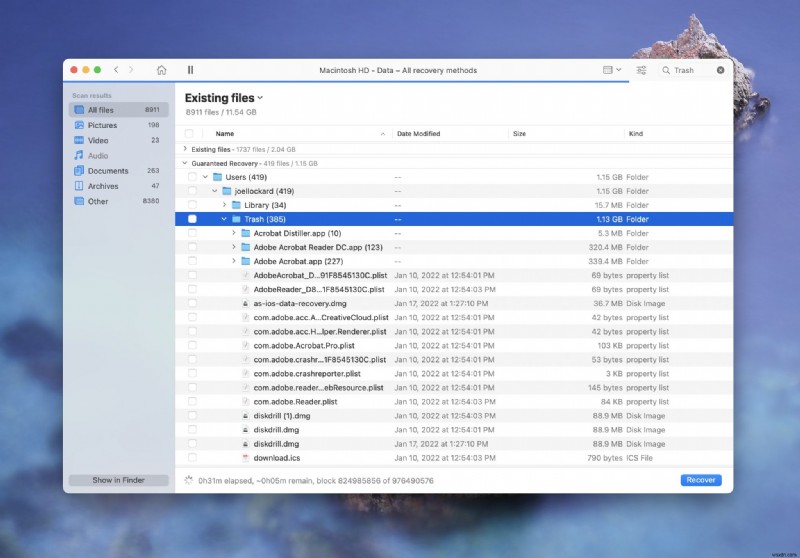800x558 pixels.
Task: Click the scan elapsed time status text
Action: [x=316, y=480]
